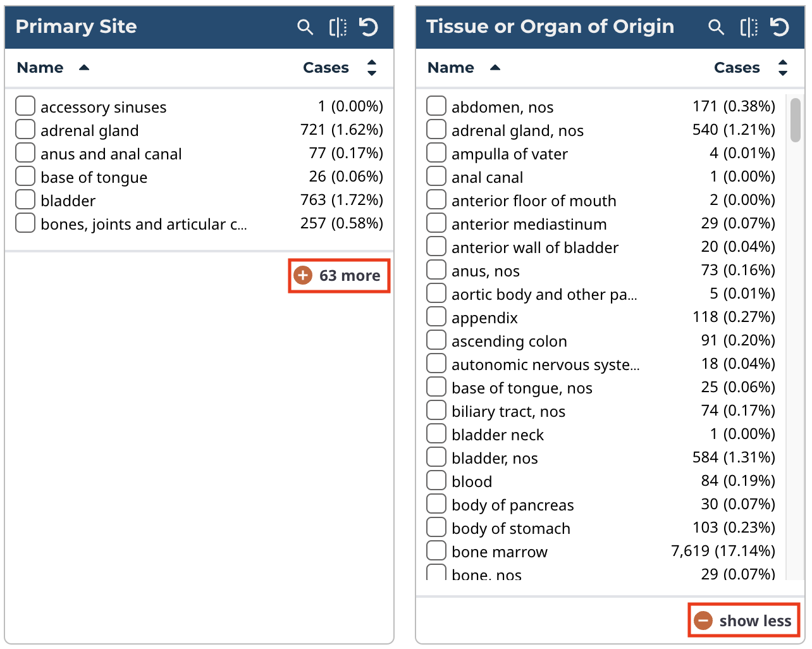Expand list with 63 more button
The image size is (812, 649).
tap(339, 276)
